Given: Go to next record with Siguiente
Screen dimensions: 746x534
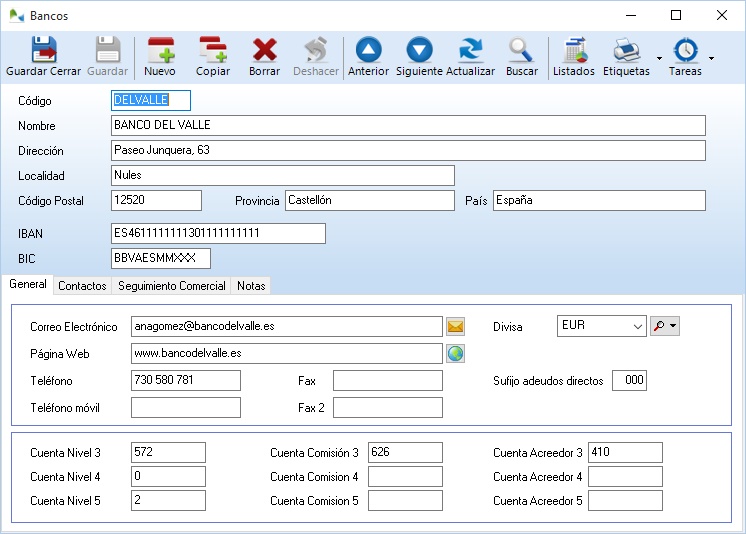Looking at the screenshot, I should pos(419,57).
